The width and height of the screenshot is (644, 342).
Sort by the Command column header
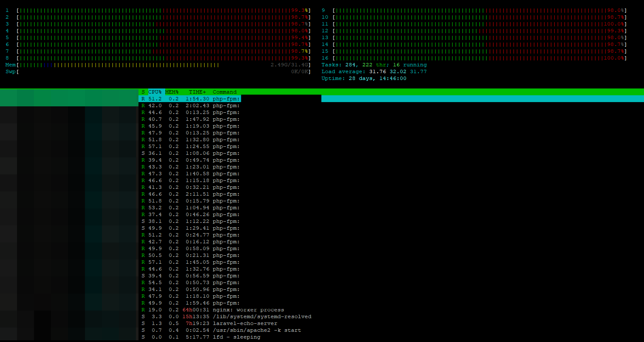coord(225,92)
